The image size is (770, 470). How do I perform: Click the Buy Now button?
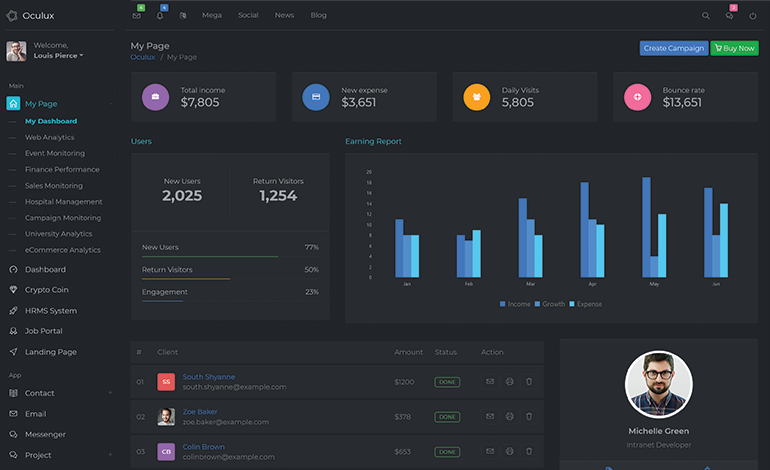pos(734,48)
